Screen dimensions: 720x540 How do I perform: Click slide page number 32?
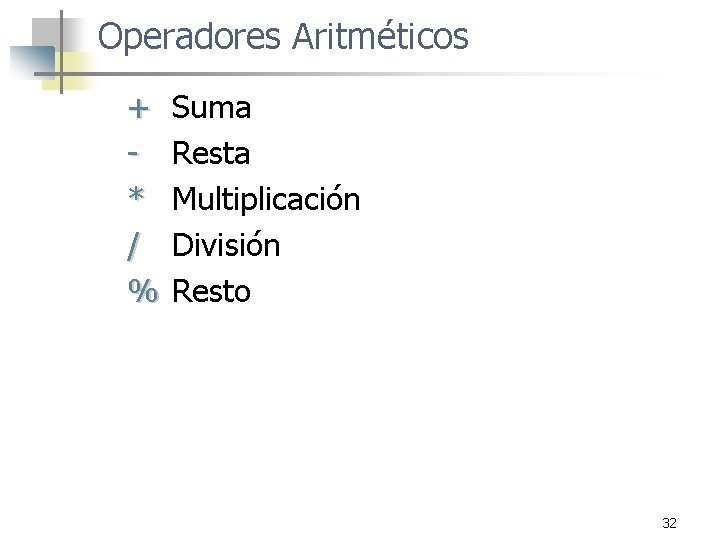click(x=669, y=523)
